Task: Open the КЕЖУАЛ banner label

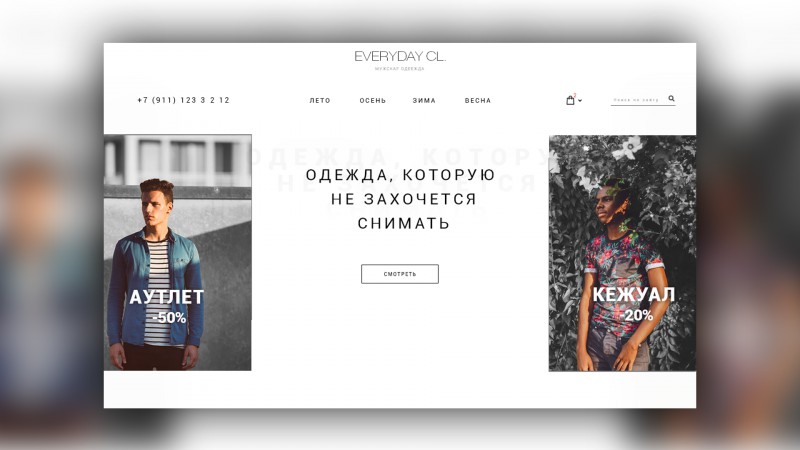Action: click(x=634, y=294)
